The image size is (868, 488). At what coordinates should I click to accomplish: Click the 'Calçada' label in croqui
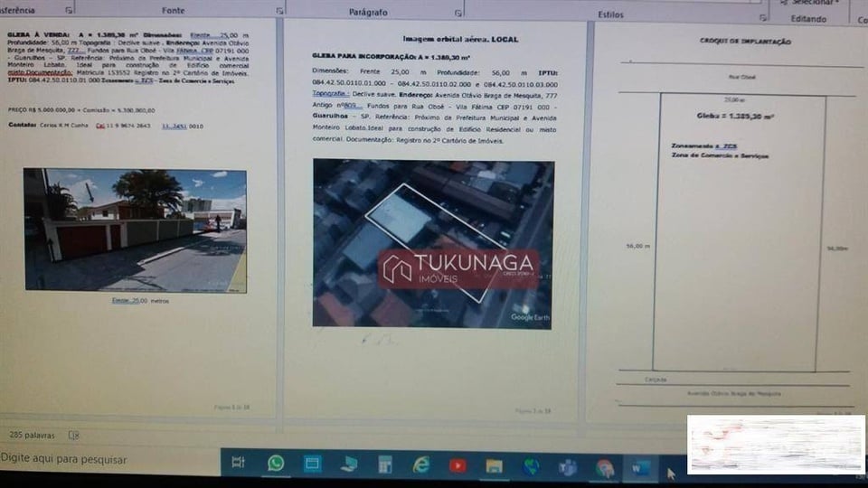point(656,380)
